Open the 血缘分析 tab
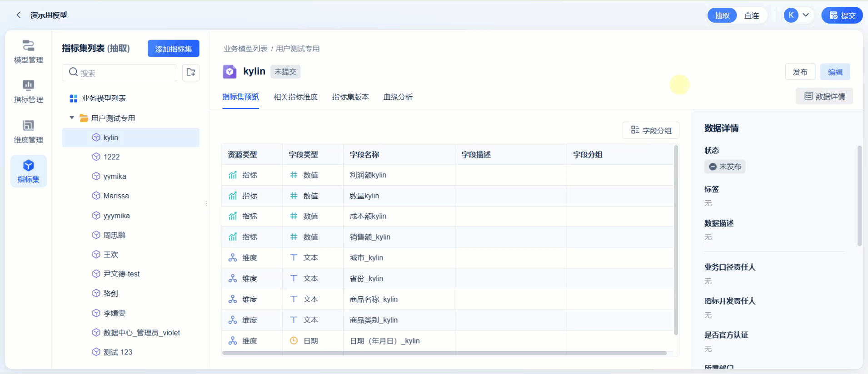The image size is (868, 374). (x=398, y=97)
